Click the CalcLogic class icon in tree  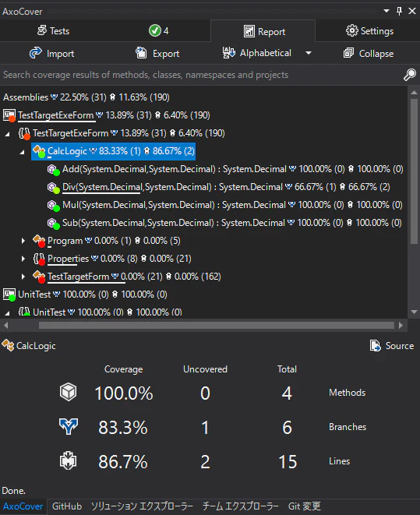pyautogui.click(x=39, y=151)
